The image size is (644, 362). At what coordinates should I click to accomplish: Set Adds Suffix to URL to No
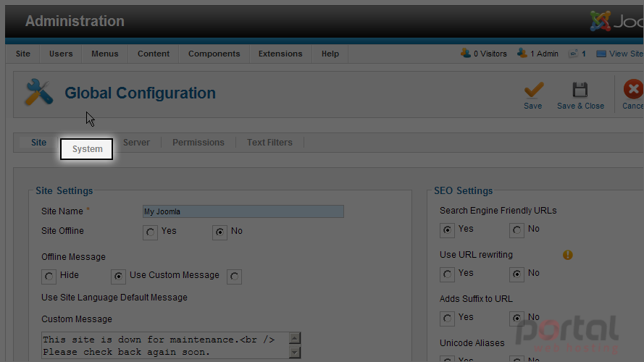(517, 319)
